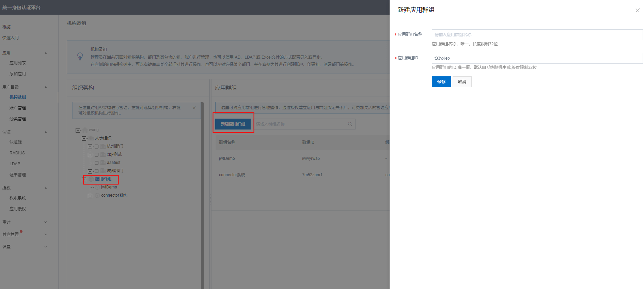Click the building icon beside 人事组织
The width and height of the screenshot is (644, 289).
coord(91,138)
